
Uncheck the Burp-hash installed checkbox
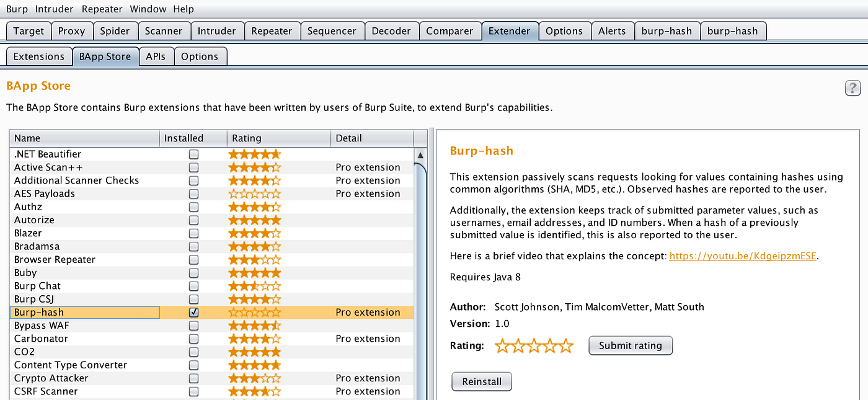pos(194,312)
